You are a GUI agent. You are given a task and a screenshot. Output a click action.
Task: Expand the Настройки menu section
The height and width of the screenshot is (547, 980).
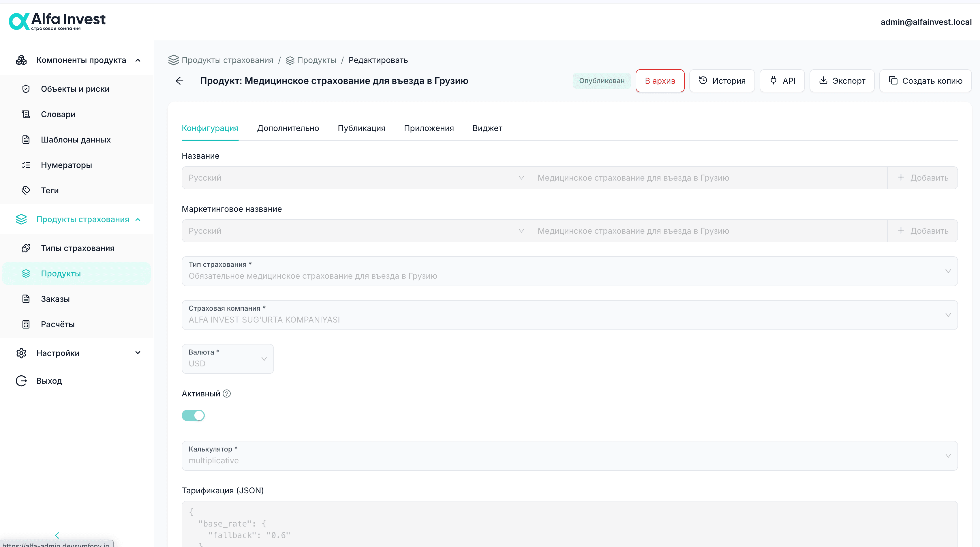point(138,353)
